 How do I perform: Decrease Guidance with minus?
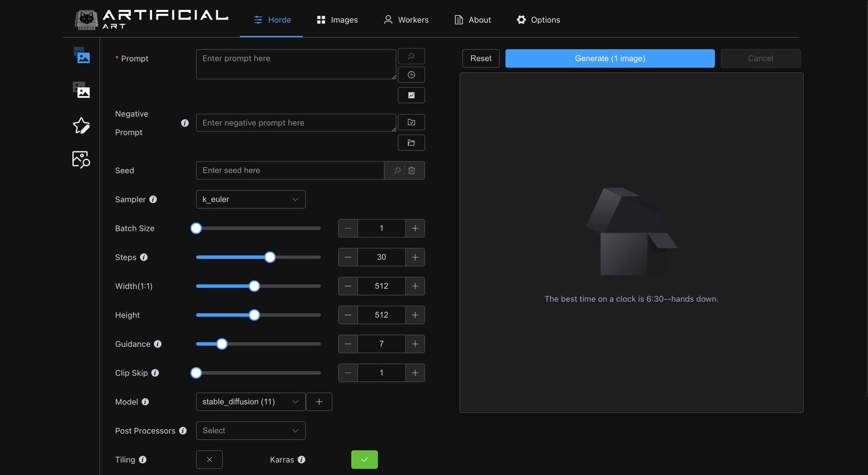click(x=348, y=344)
